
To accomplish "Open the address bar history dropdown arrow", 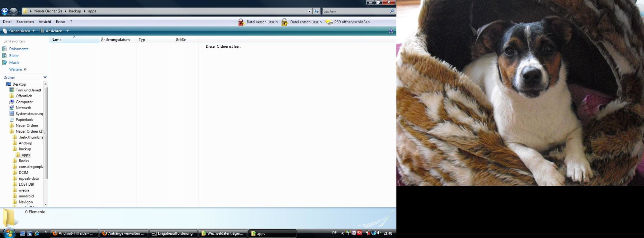I will [309, 11].
